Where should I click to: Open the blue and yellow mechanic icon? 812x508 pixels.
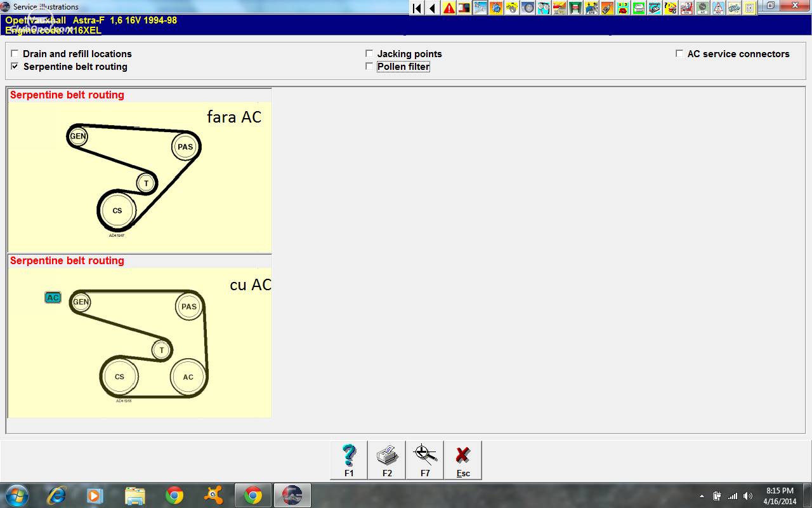tap(591, 8)
